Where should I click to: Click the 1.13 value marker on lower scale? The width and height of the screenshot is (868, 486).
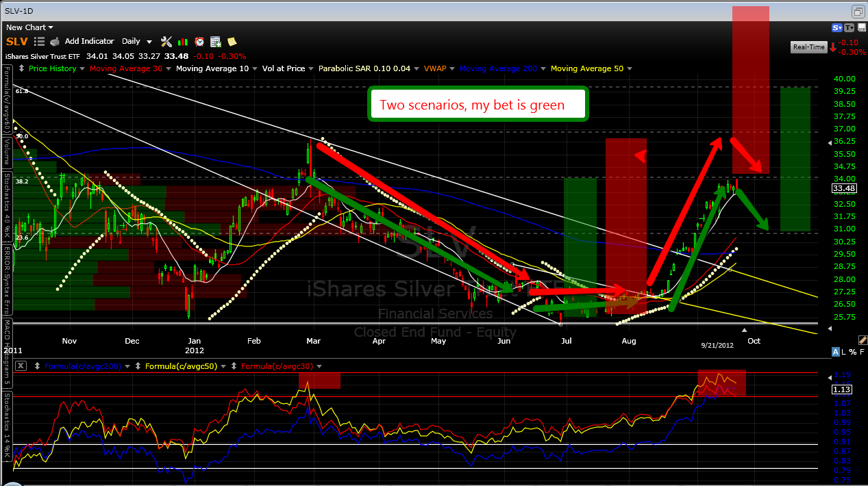(843, 389)
